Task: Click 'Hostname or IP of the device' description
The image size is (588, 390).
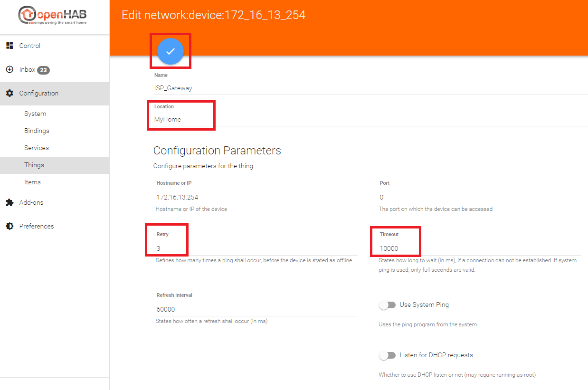Action: (191, 209)
